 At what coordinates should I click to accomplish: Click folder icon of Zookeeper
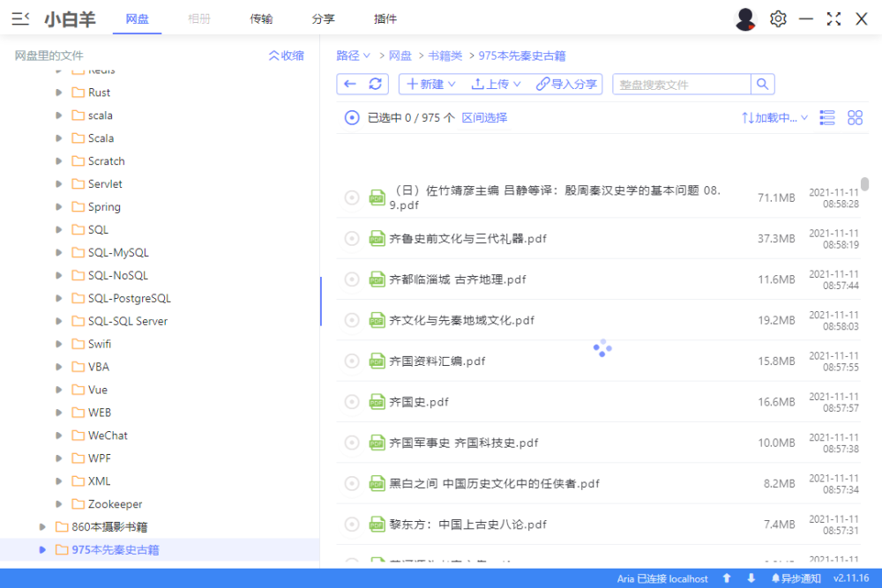pyautogui.click(x=78, y=504)
